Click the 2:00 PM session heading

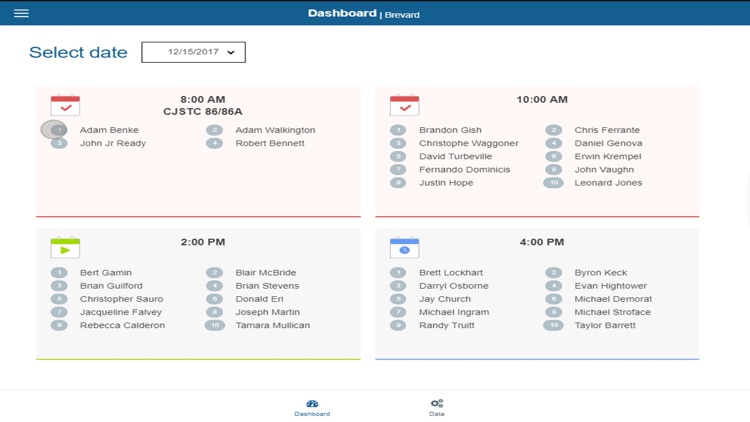click(203, 242)
